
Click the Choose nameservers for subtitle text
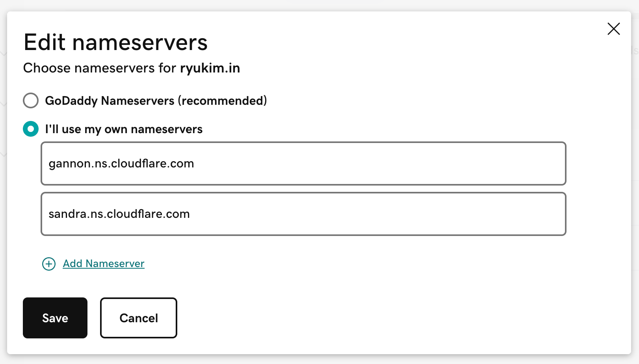(100, 68)
